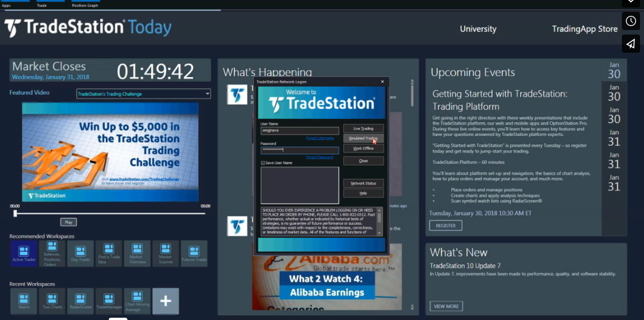This screenshot has width=644, height=320.
Task: Click the User Name input field
Action: coord(300,131)
